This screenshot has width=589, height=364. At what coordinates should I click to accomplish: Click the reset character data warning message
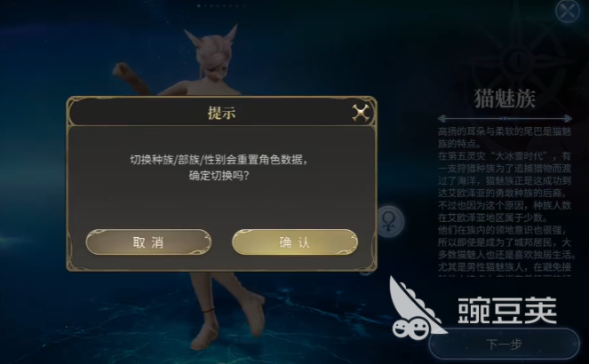[x=219, y=167]
